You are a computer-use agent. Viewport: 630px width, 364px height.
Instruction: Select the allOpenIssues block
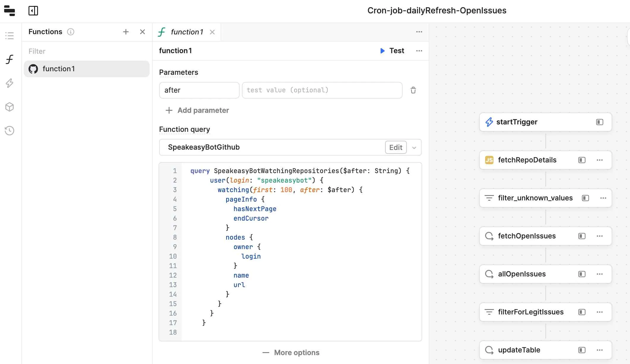pyautogui.click(x=546, y=274)
